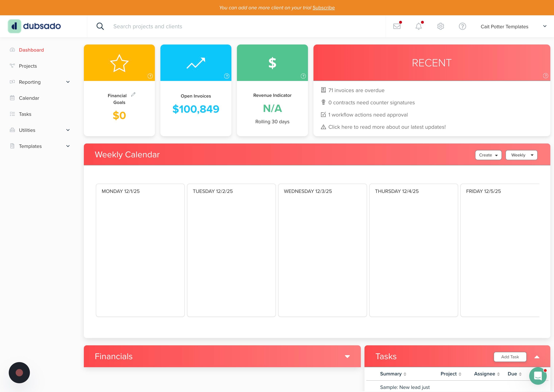Viewport: 554px width, 392px height.
Task: Open the Create dropdown in calendar
Action: point(488,155)
